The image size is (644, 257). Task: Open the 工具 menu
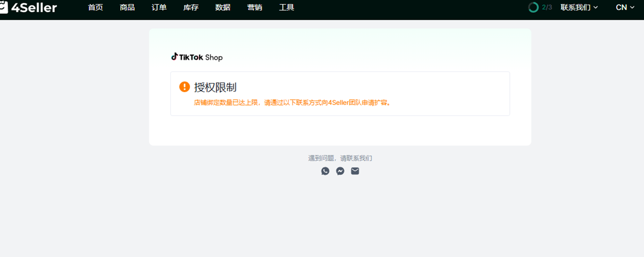[x=286, y=7]
